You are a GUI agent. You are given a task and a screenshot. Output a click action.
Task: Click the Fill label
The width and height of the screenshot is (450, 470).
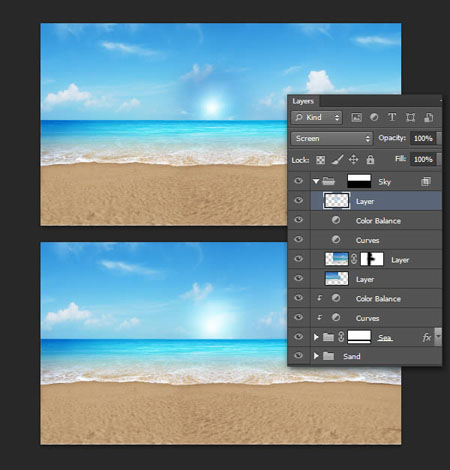(x=400, y=159)
